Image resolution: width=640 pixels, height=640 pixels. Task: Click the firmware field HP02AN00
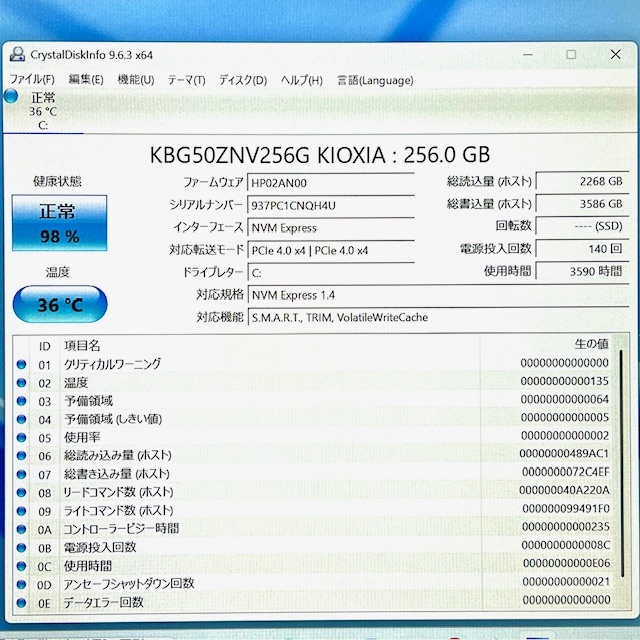tap(331, 182)
